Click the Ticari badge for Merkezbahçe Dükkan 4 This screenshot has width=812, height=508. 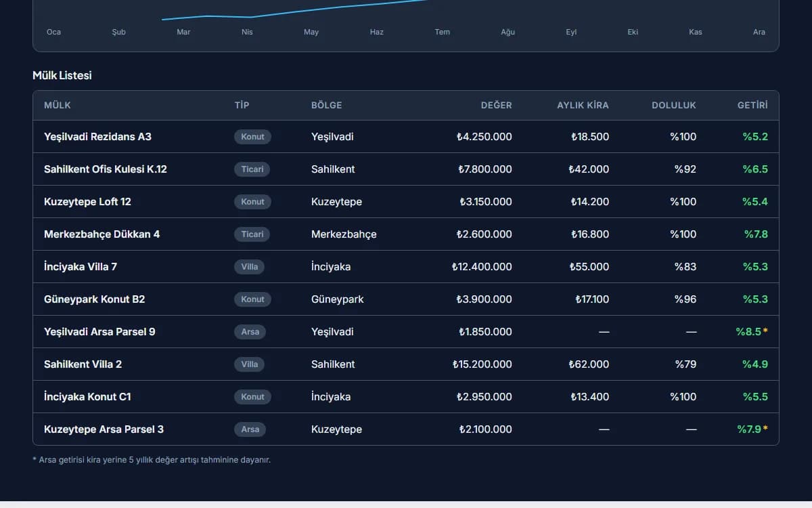coord(252,234)
